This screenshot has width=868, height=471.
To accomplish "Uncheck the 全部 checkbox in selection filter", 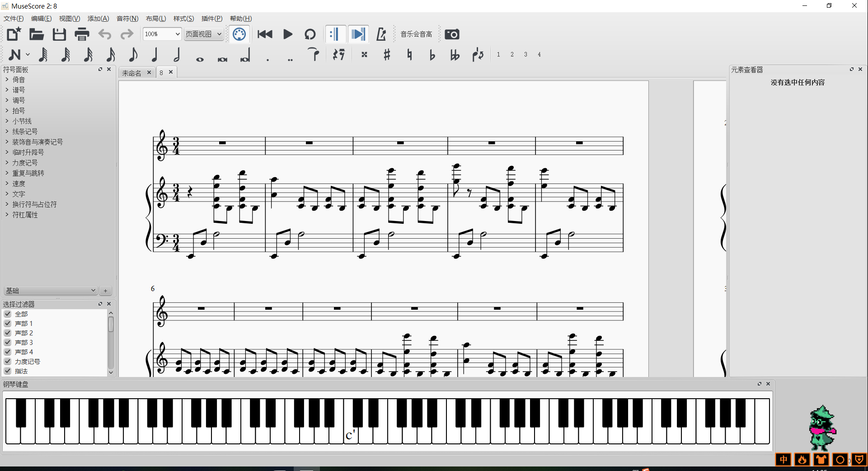I will click(8, 314).
